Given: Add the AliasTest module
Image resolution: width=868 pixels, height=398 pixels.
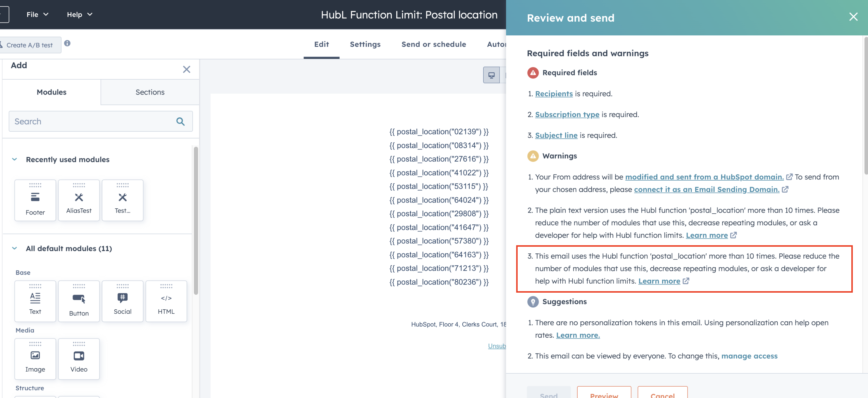Looking at the screenshot, I should (x=79, y=200).
